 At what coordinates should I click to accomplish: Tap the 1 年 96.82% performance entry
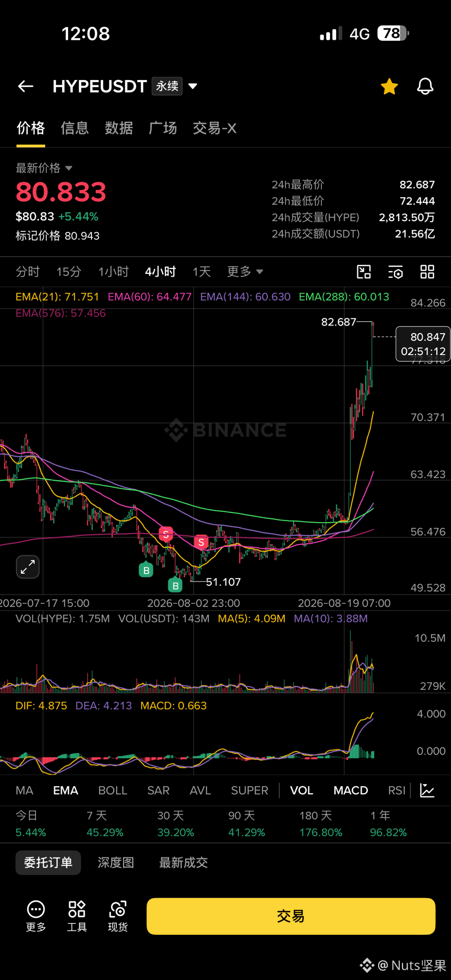click(x=388, y=824)
